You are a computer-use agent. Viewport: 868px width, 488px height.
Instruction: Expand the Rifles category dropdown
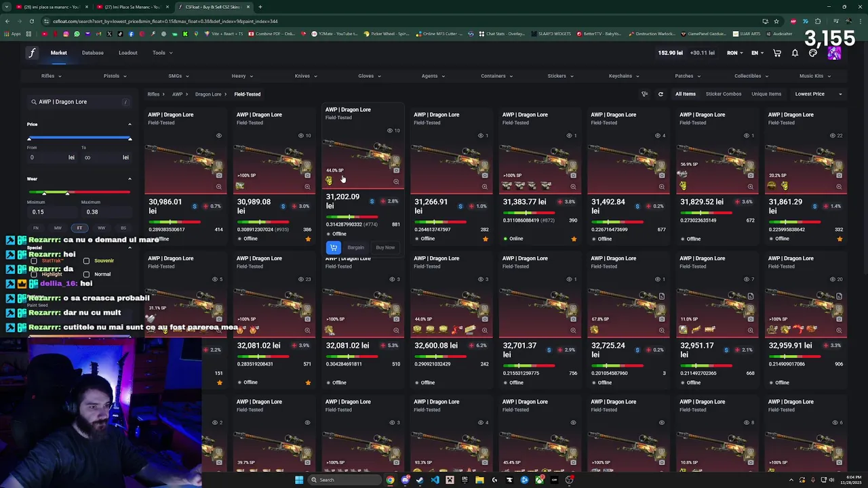[x=52, y=76]
